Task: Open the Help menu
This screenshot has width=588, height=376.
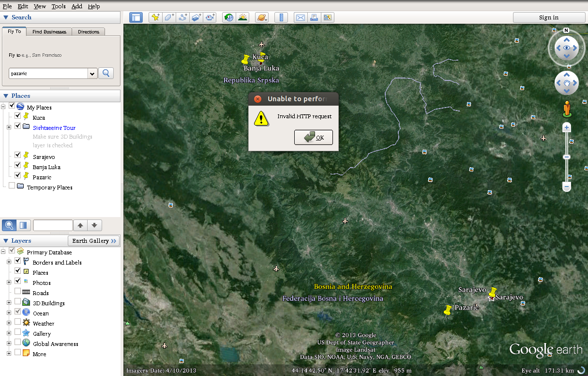Action: [x=94, y=6]
